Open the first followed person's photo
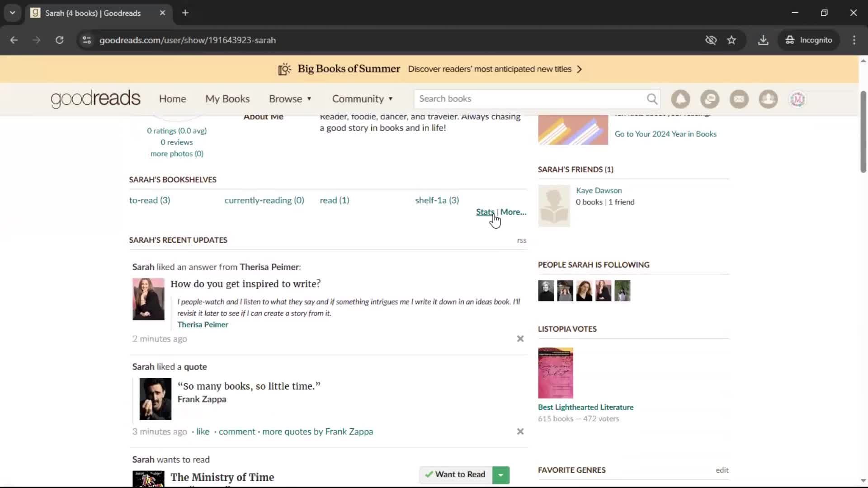 (546, 291)
